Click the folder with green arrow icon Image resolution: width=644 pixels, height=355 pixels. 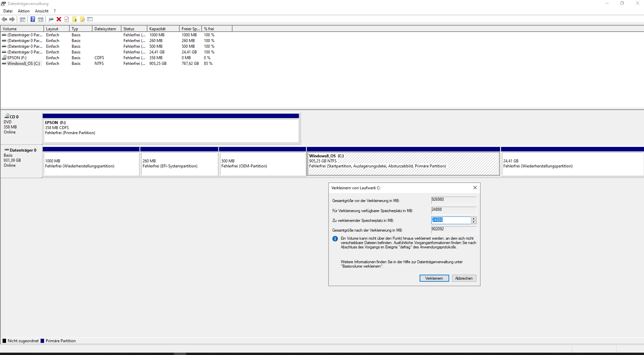click(x=75, y=19)
